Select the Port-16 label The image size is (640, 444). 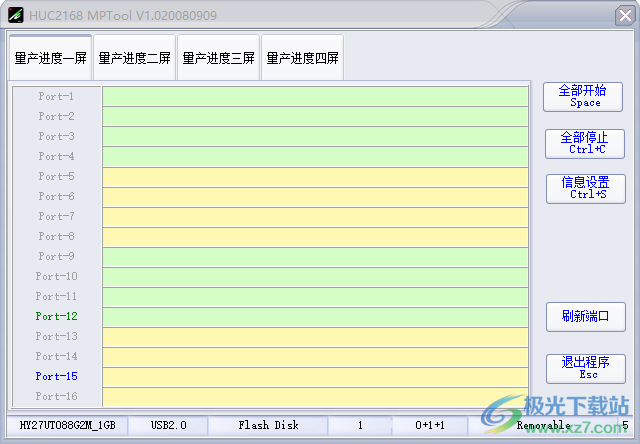(x=56, y=396)
